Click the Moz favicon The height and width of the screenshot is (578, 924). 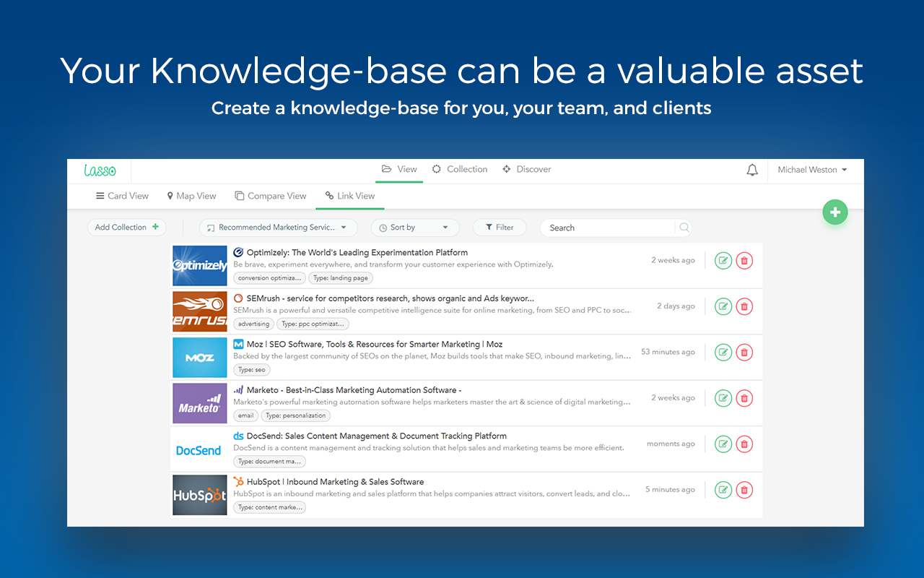(x=238, y=344)
